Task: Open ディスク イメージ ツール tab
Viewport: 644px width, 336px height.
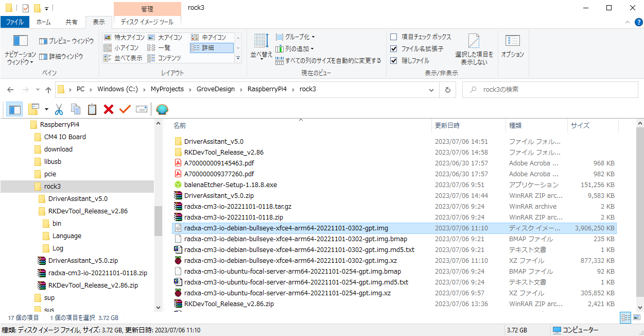Action: (147, 22)
